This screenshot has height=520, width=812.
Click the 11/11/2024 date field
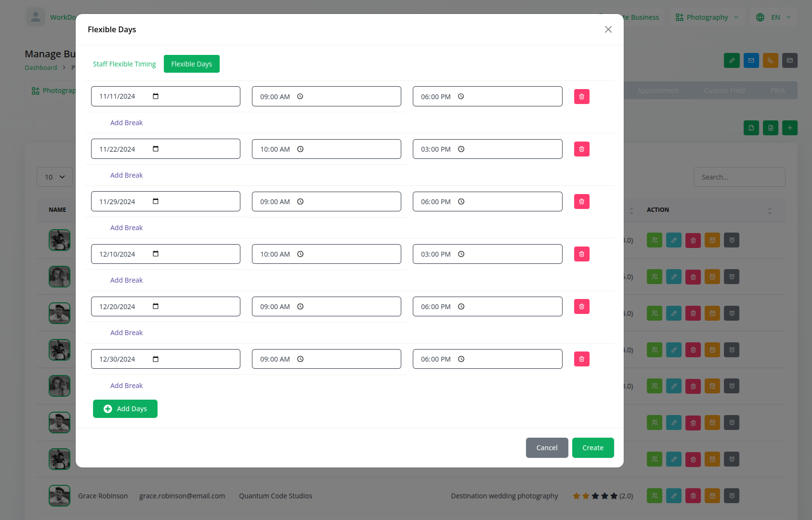(166, 96)
